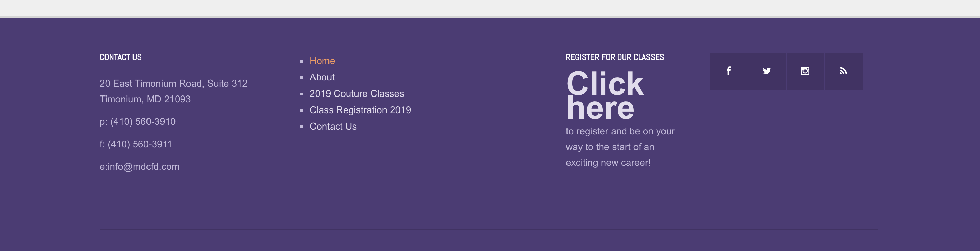Click the CONTACT US section heading
This screenshot has height=251, width=980.
(x=120, y=57)
